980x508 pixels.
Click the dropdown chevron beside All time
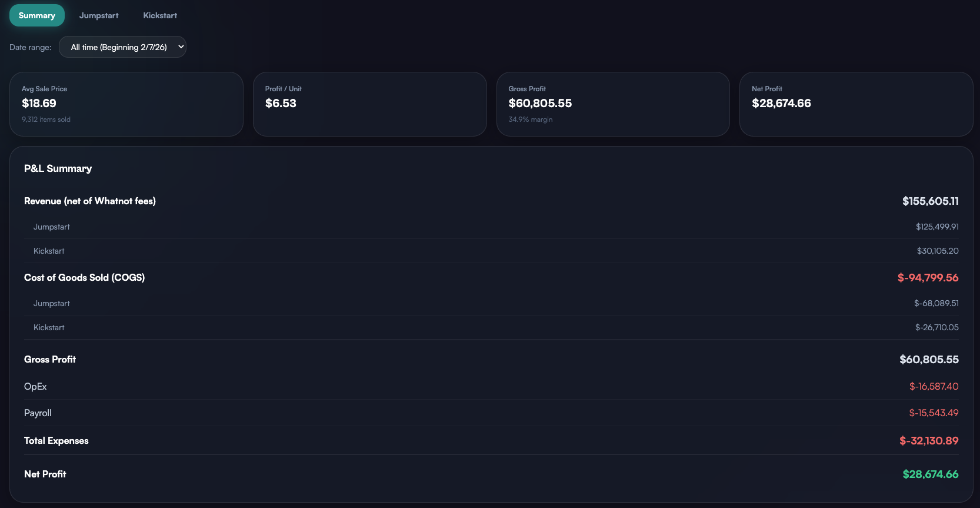tap(181, 47)
